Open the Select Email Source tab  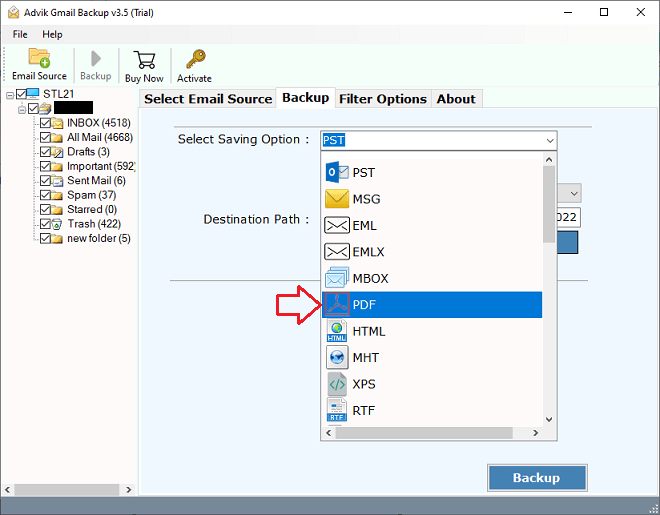[208, 98]
